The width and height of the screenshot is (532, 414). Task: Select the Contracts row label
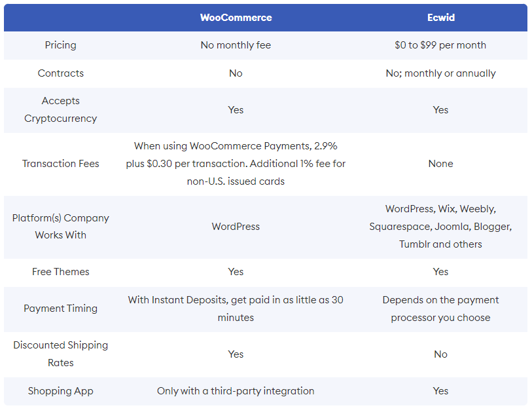click(61, 73)
